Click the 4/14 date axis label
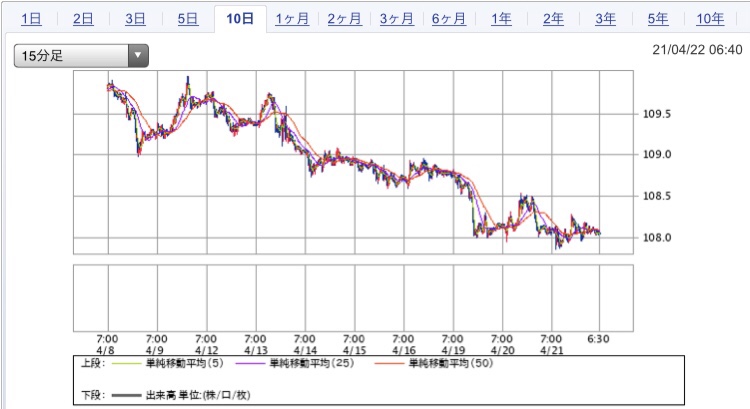The height and width of the screenshot is (409, 750). click(x=305, y=350)
